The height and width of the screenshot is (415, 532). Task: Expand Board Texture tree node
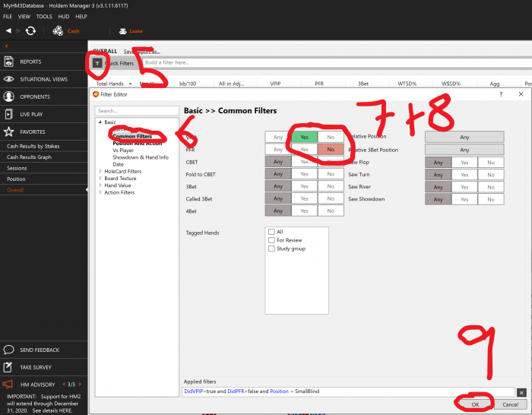pos(100,179)
